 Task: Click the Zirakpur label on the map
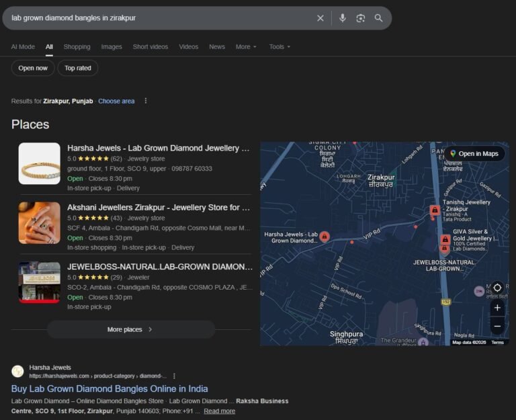(x=381, y=180)
